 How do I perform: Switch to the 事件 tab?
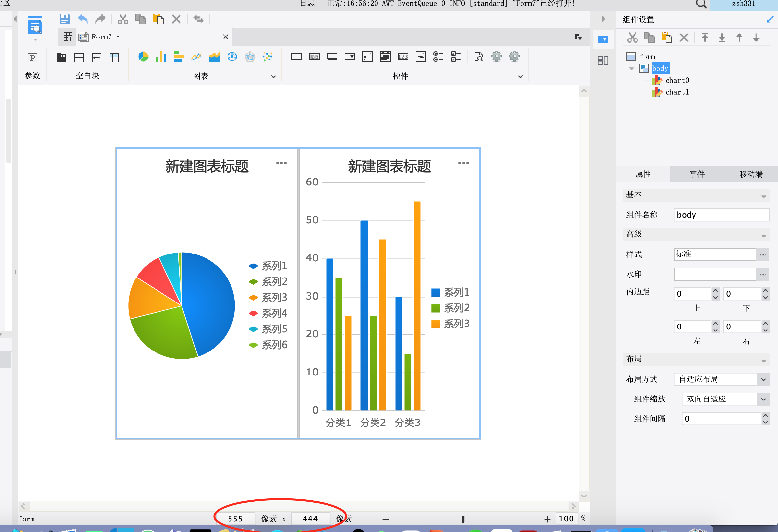tap(697, 174)
